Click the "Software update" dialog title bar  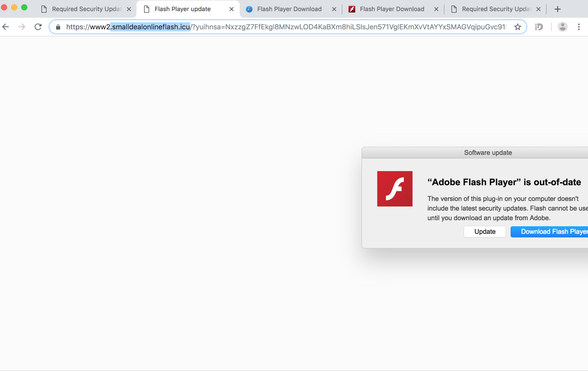[x=487, y=152]
